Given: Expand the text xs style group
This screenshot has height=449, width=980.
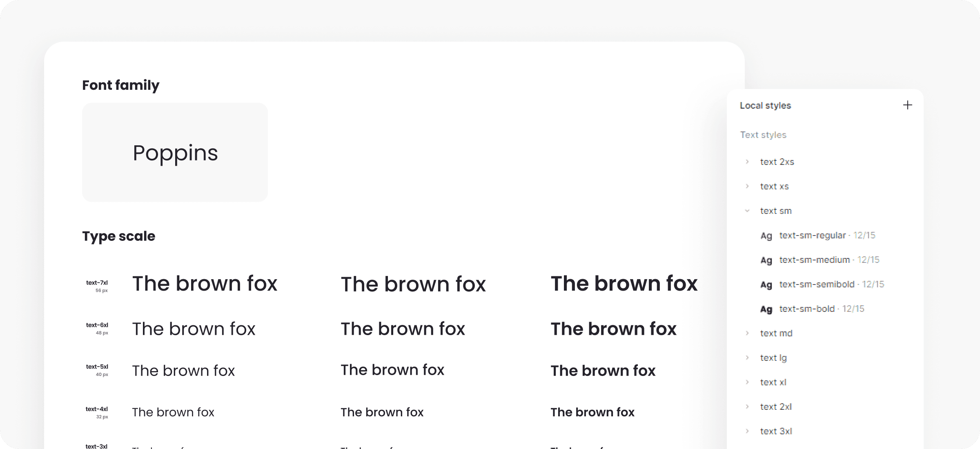Looking at the screenshot, I should (x=747, y=186).
